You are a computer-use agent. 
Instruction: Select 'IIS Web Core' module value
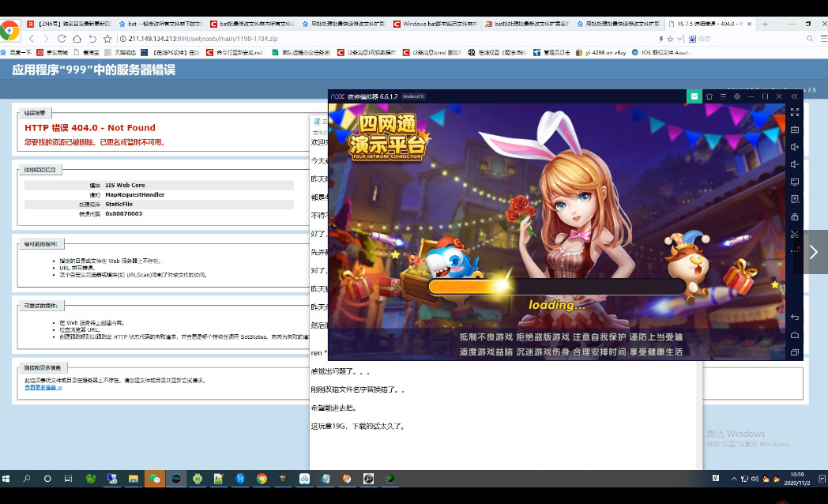[125, 185]
